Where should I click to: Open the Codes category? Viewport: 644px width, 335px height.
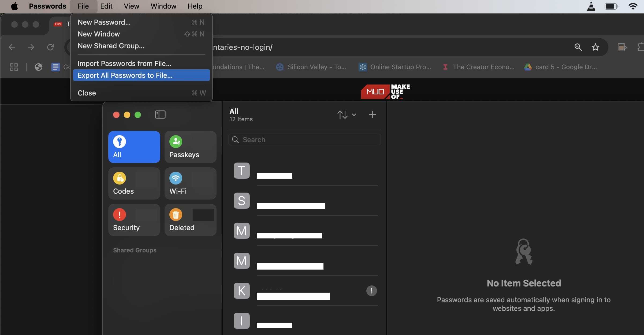coord(134,183)
